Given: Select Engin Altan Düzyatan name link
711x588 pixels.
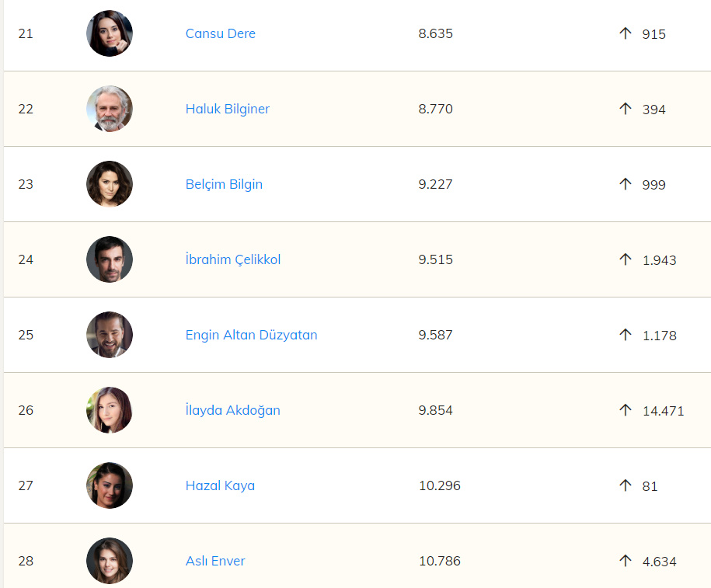Looking at the screenshot, I should 251,336.
